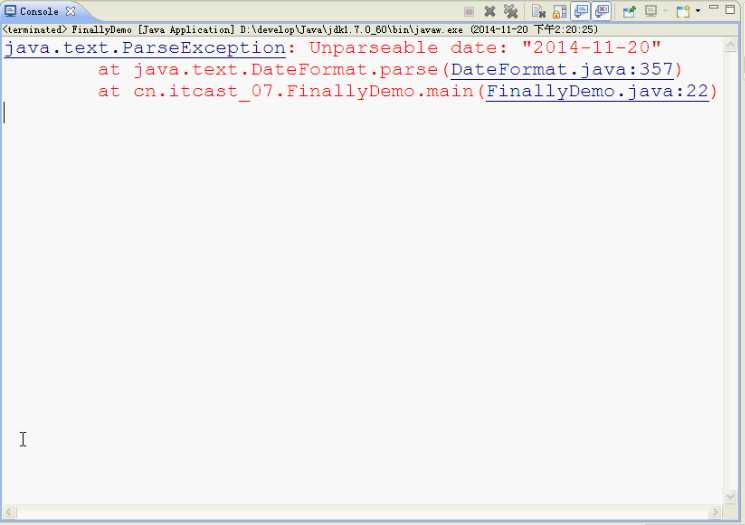This screenshot has height=525, width=745.
Task: Open the FinallyDemo.java:22 stack trace link
Action: coord(597,91)
